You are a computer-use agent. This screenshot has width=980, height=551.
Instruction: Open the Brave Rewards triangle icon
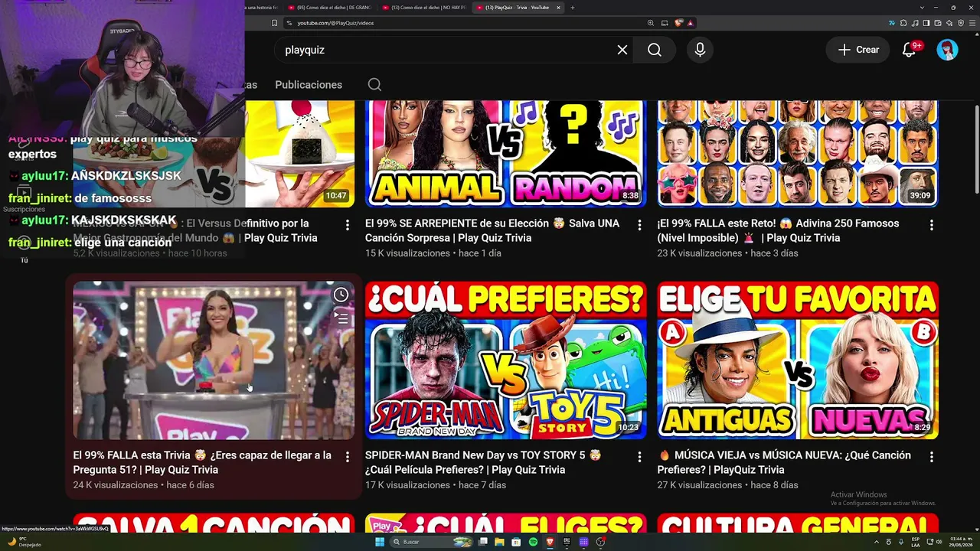pyautogui.click(x=690, y=23)
